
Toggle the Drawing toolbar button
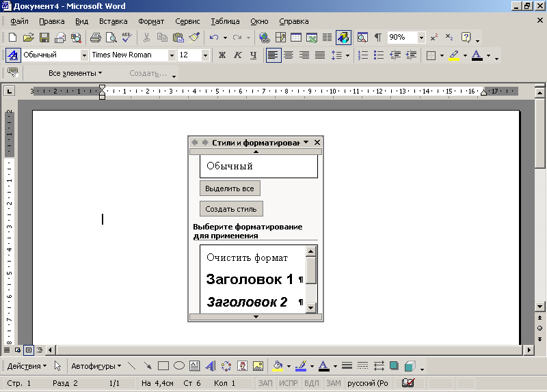click(343, 38)
